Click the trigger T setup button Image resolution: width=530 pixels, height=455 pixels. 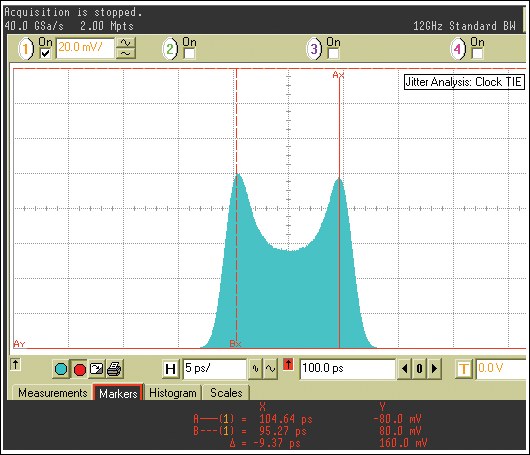(464, 369)
